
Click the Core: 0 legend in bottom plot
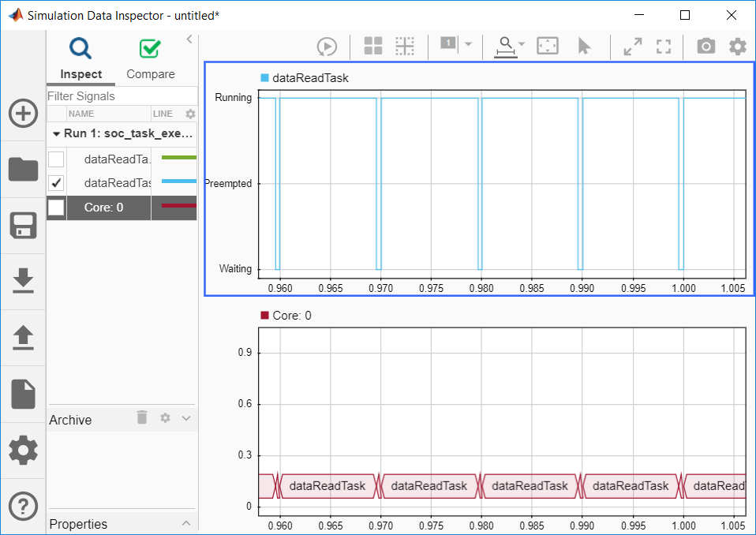click(x=286, y=316)
